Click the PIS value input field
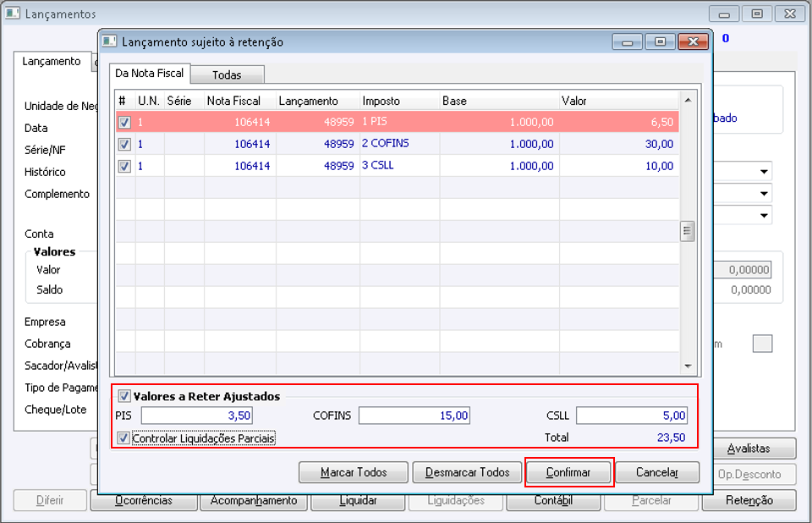Image resolution: width=812 pixels, height=523 pixels. click(197, 416)
